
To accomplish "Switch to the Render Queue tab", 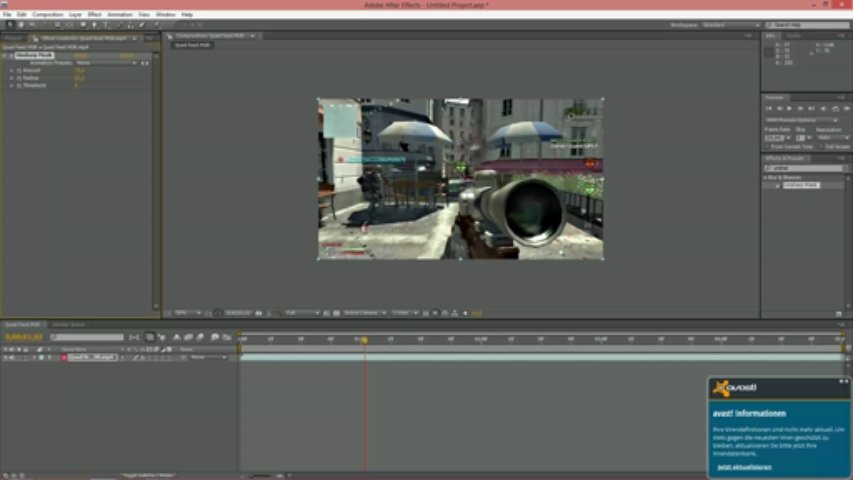I will point(69,324).
